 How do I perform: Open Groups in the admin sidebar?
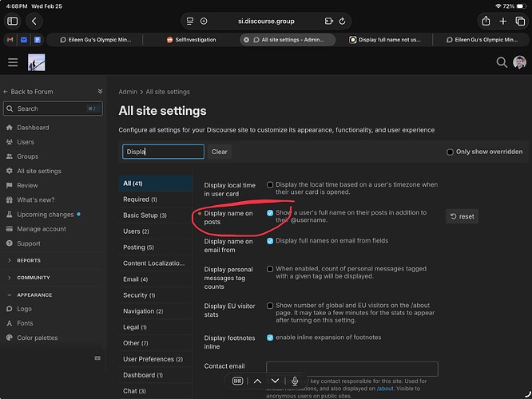27,156
